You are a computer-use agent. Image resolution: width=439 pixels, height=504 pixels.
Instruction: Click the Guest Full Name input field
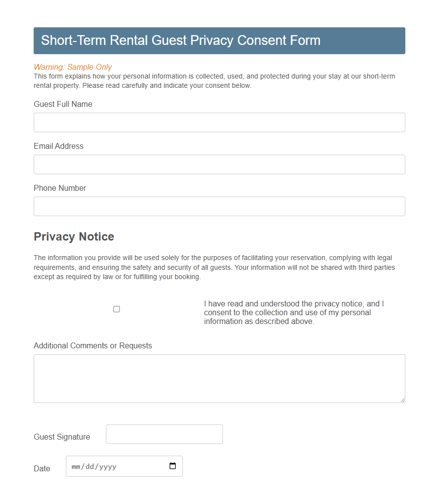tap(219, 122)
